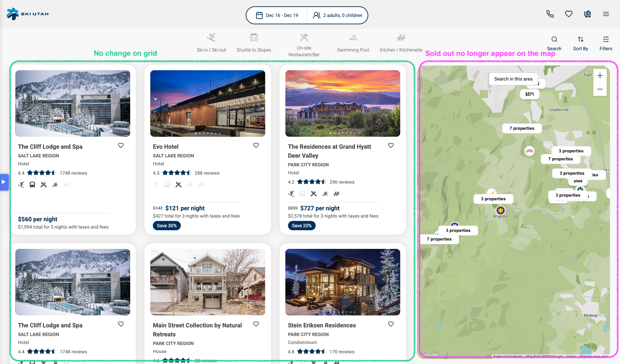Open saved favorites heart in header
620x364 pixels.
(569, 14)
